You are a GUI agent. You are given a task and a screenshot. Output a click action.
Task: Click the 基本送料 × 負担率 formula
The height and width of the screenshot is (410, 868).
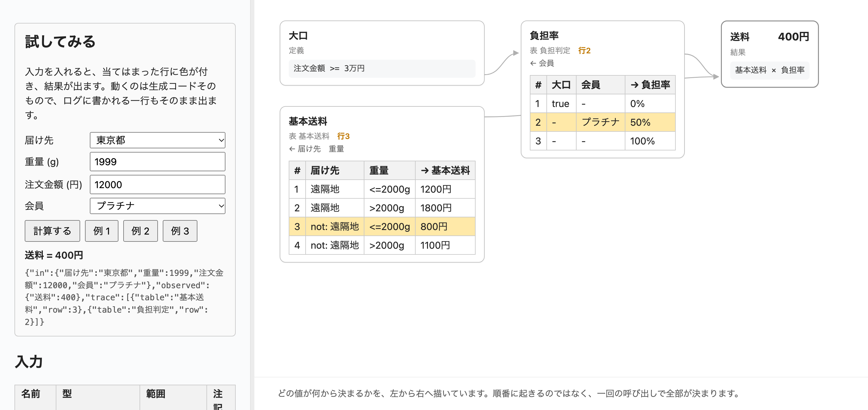click(x=770, y=70)
